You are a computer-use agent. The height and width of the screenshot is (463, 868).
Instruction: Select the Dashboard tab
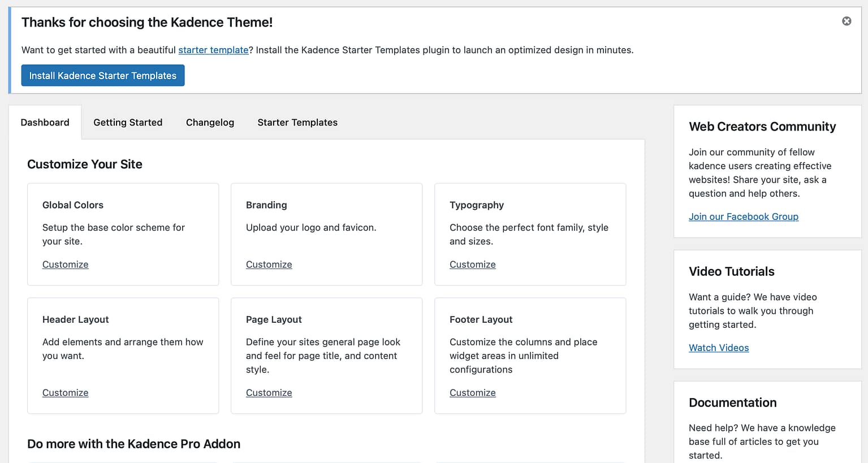click(45, 122)
